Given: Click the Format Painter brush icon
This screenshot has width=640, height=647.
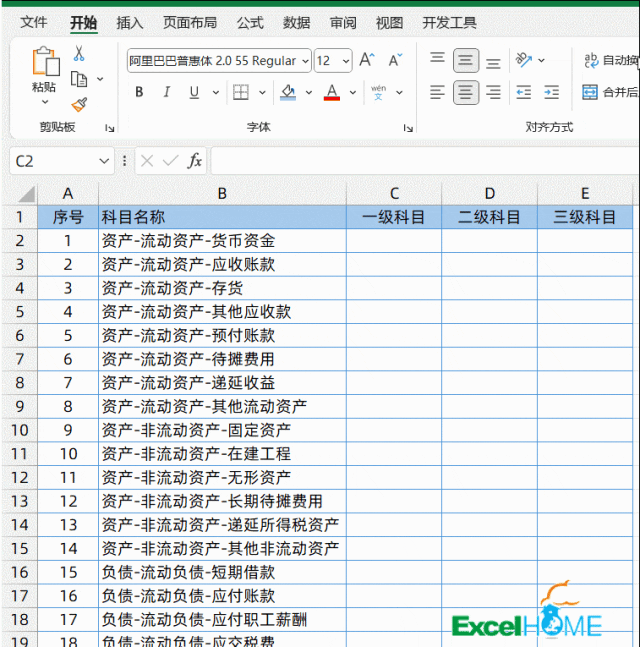Looking at the screenshot, I should pyautogui.click(x=79, y=103).
